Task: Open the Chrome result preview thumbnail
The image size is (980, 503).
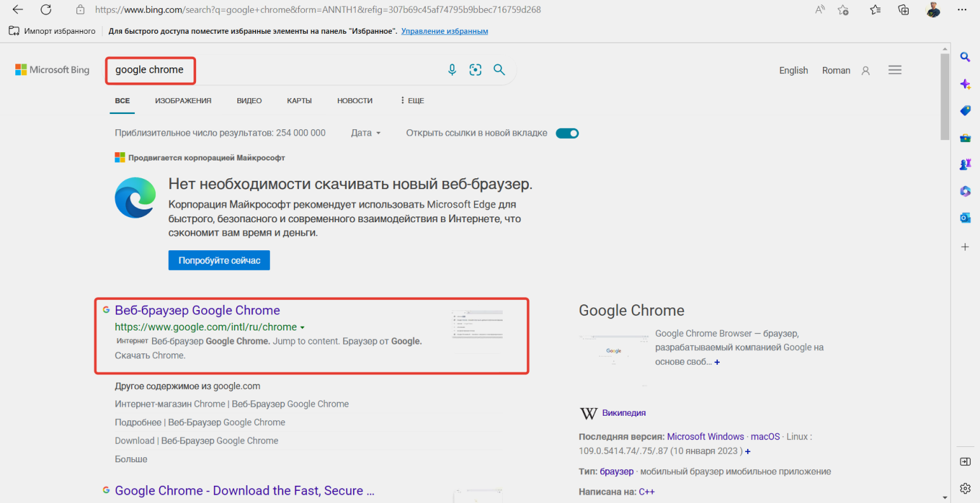Action: click(x=477, y=331)
